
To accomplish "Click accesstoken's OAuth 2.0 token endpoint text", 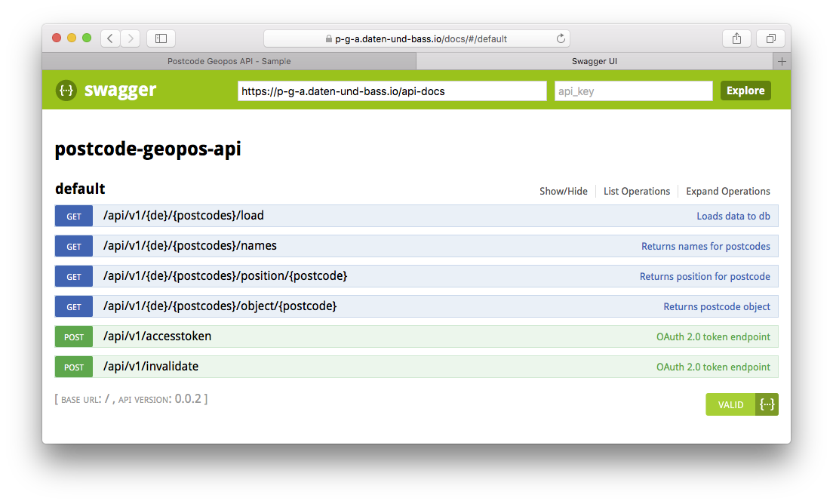I will (x=713, y=337).
